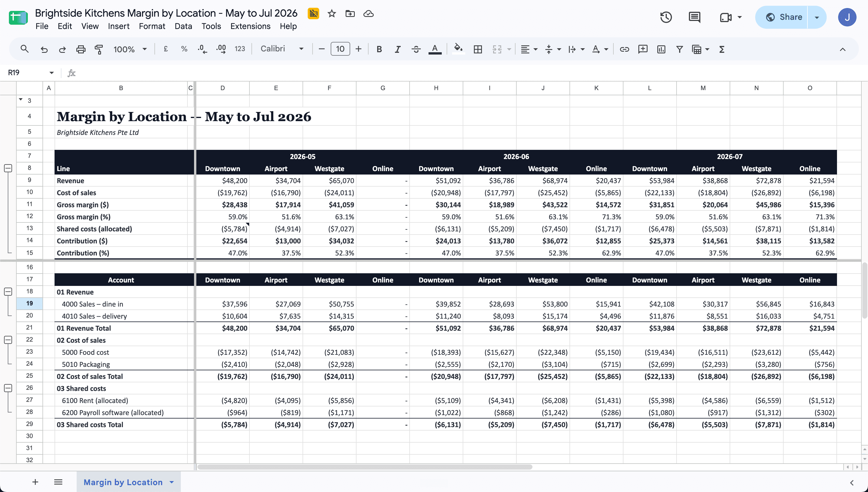868x492 pixels.
Task: Open the 123 number formats menu
Action: pyautogui.click(x=240, y=49)
